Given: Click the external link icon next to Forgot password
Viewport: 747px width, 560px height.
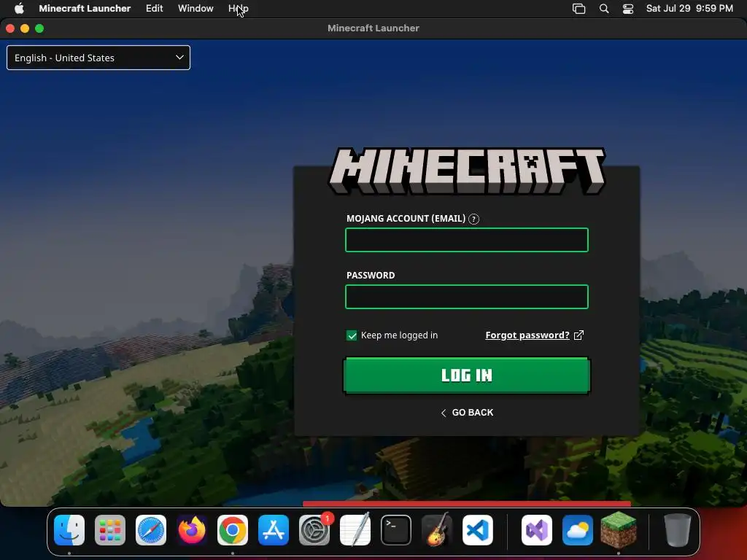Looking at the screenshot, I should tap(578, 335).
